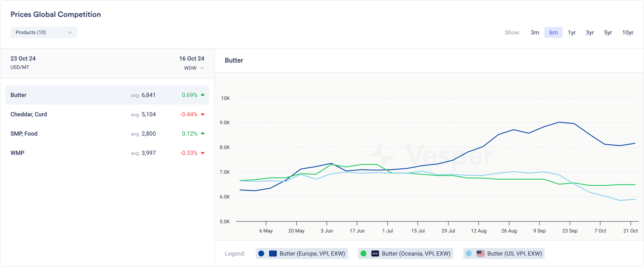Click the EU flag icon in legend

point(273,254)
